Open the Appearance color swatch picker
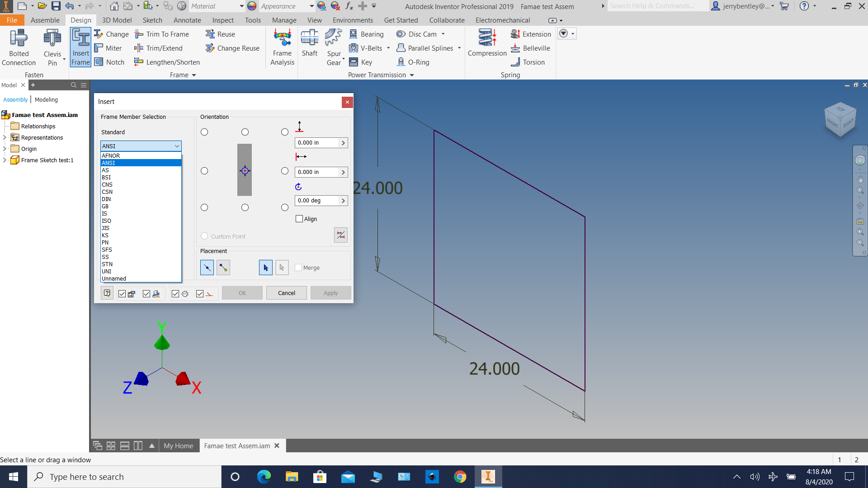Viewport: 868px width, 488px height. [x=252, y=6]
